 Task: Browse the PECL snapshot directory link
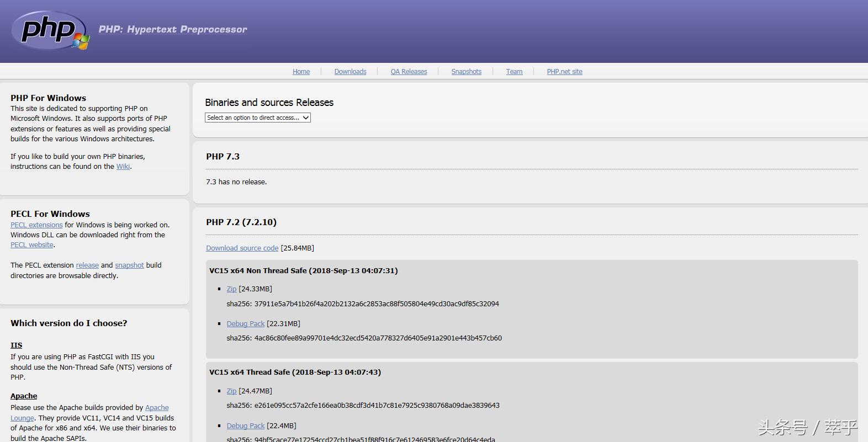(129, 265)
